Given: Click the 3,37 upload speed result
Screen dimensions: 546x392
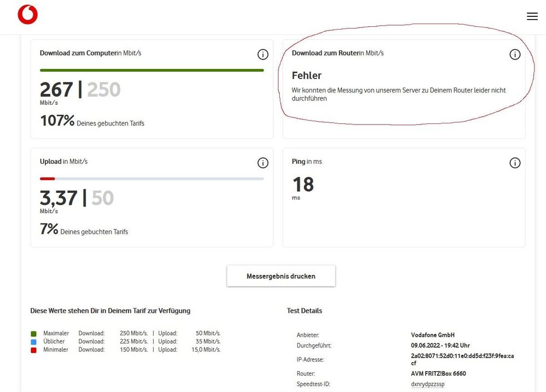Looking at the screenshot, I should tap(57, 198).
